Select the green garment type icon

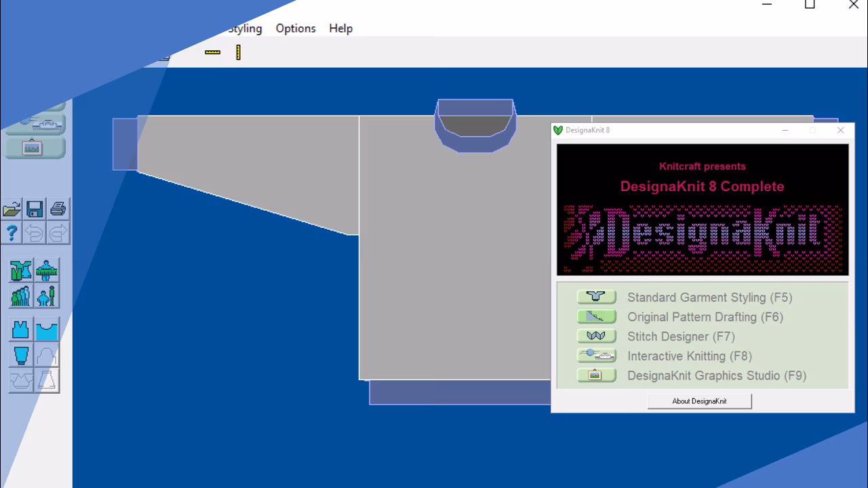tap(21, 270)
